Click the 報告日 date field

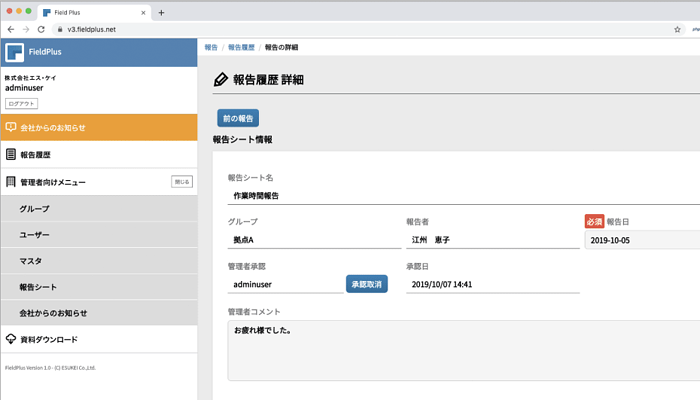[x=640, y=240]
